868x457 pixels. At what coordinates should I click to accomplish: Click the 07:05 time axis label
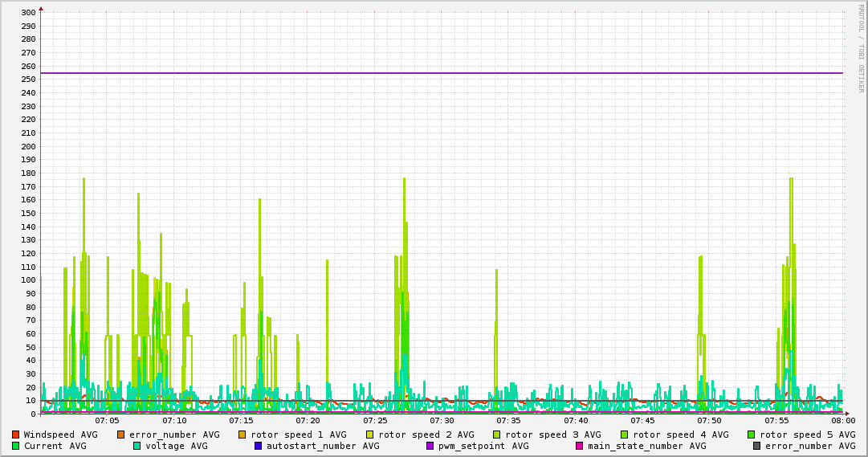[x=107, y=420]
